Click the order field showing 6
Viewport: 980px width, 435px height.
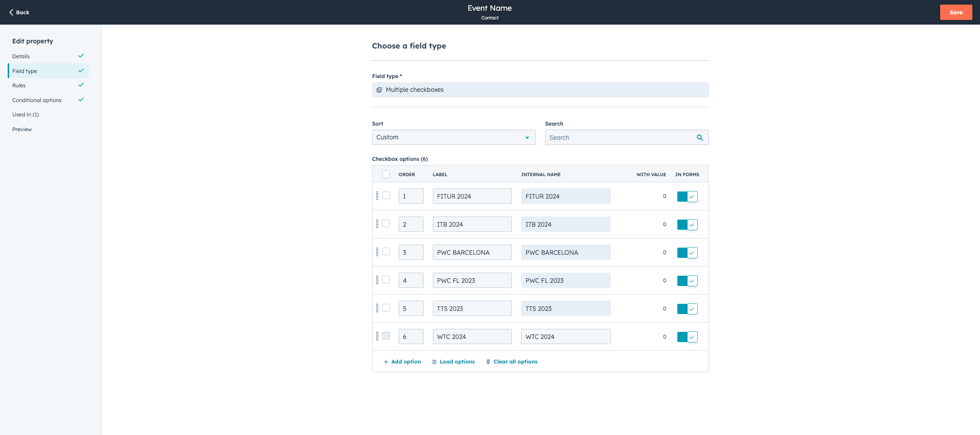click(411, 336)
